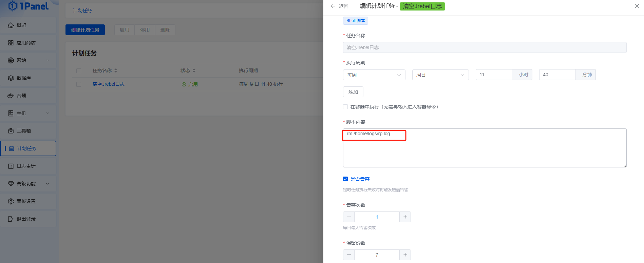Click the 数据库 layers icon
The image size is (644, 263).
pos(11,78)
